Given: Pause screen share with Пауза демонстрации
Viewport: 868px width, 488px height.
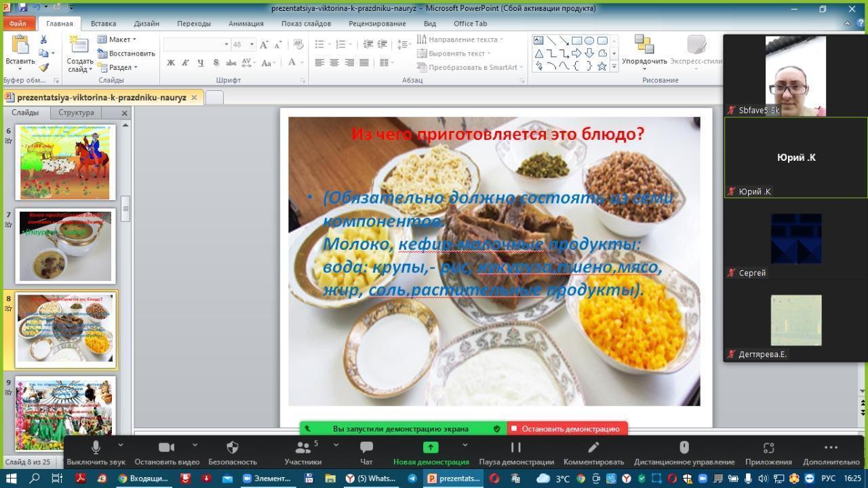Looking at the screenshot, I should point(515,447).
